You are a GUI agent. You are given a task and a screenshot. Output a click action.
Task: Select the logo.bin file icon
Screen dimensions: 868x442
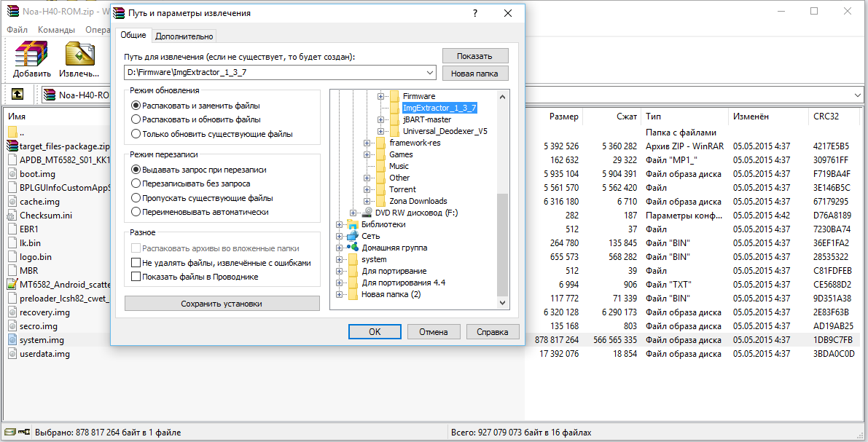[12, 257]
